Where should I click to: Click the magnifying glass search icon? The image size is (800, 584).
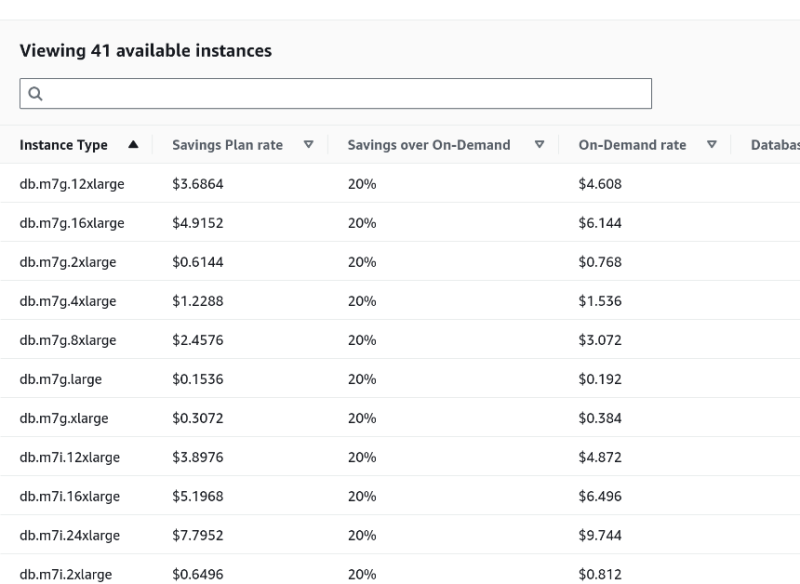[35, 94]
